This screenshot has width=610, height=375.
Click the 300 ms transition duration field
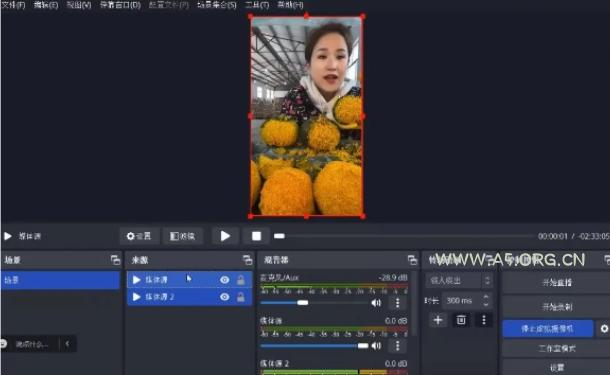pyautogui.click(x=461, y=301)
